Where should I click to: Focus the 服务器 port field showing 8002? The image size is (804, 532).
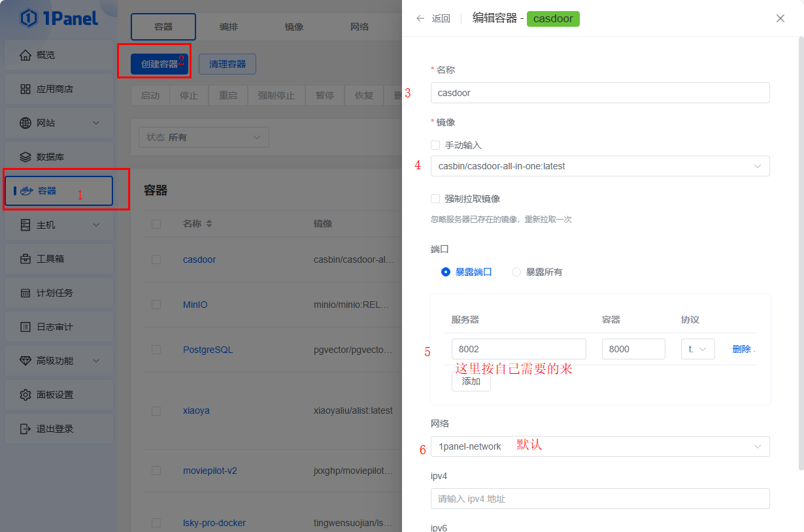[519, 349]
